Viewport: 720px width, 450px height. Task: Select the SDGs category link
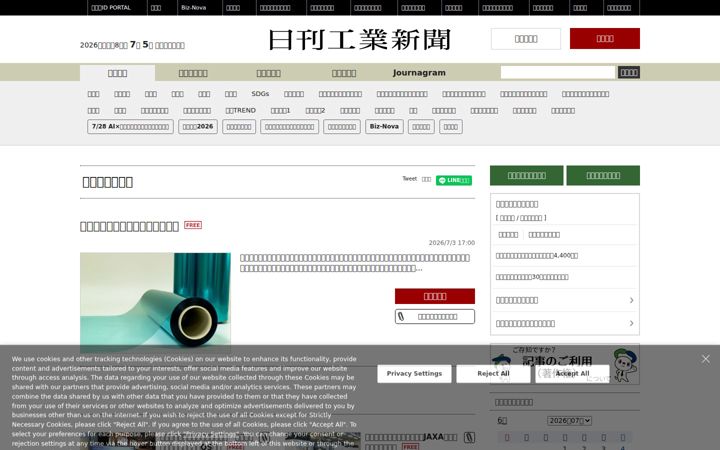pos(260,94)
